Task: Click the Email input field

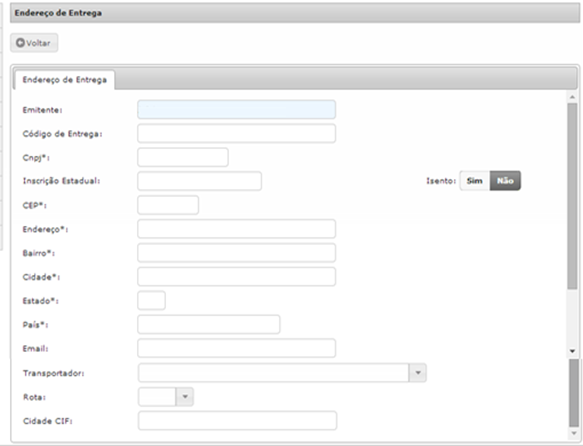Action: coord(236,348)
